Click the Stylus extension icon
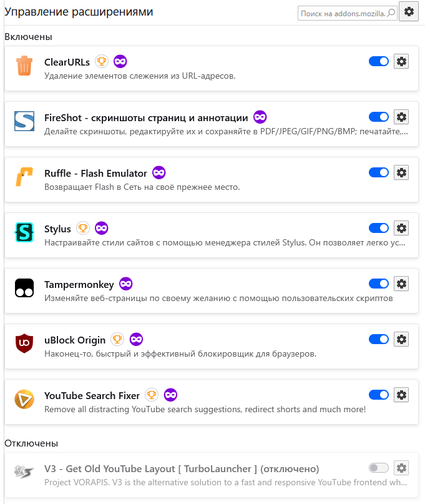 [x=24, y=232]
